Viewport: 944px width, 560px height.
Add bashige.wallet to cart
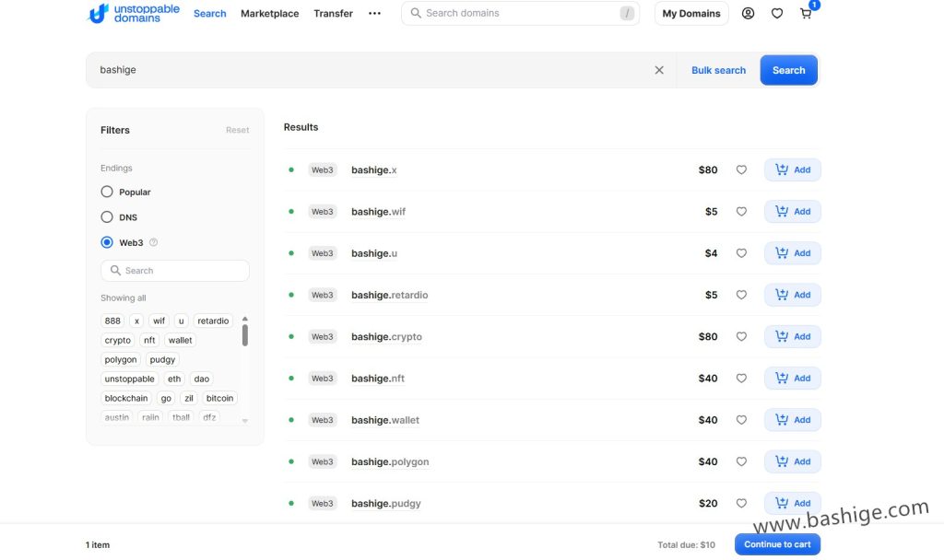pyautogui.click(x=792, y=420)
